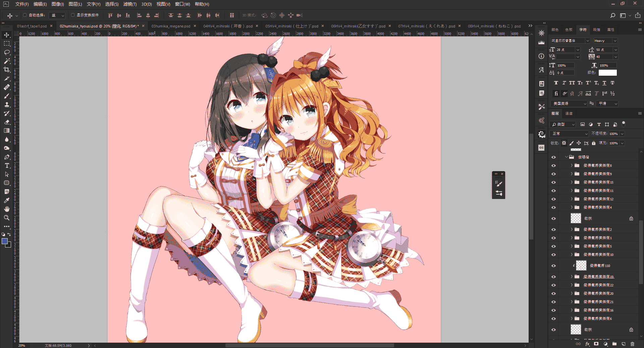The image size is (644, 348).
Task: Select the Horizontal Type tool
Action: click(7, 165)
